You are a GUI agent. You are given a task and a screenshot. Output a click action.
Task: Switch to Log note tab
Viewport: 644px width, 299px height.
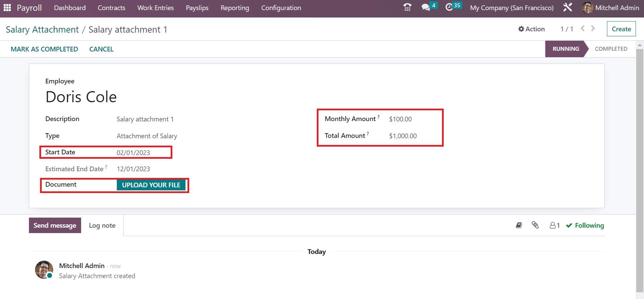pyautogui.click(x=102, y=225)
